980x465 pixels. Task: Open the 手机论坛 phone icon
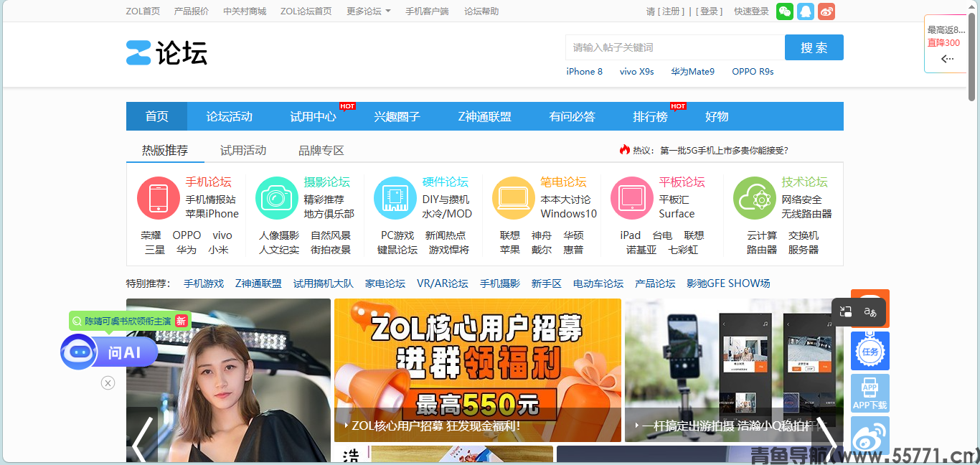[159, 198]
